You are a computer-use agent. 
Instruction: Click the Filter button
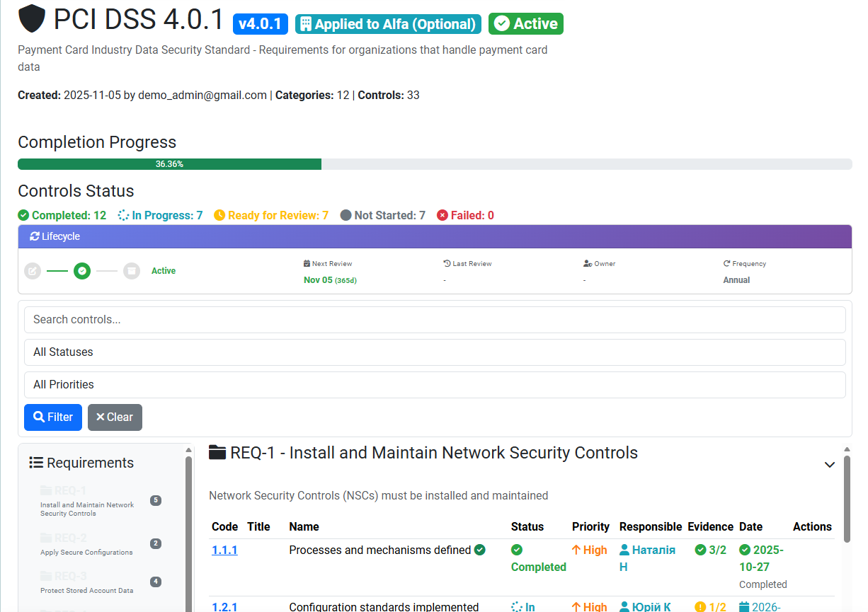(53, 417)
